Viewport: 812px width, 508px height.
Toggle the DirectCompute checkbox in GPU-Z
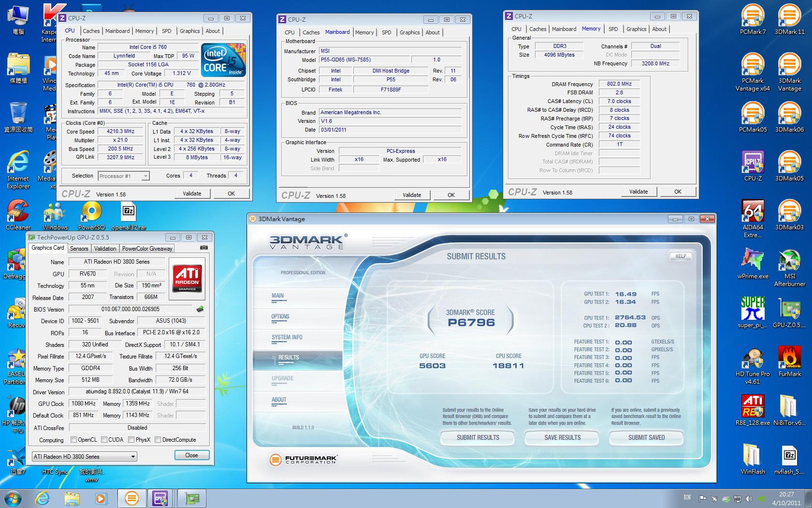pyautogui.click(x=158, y=440)
